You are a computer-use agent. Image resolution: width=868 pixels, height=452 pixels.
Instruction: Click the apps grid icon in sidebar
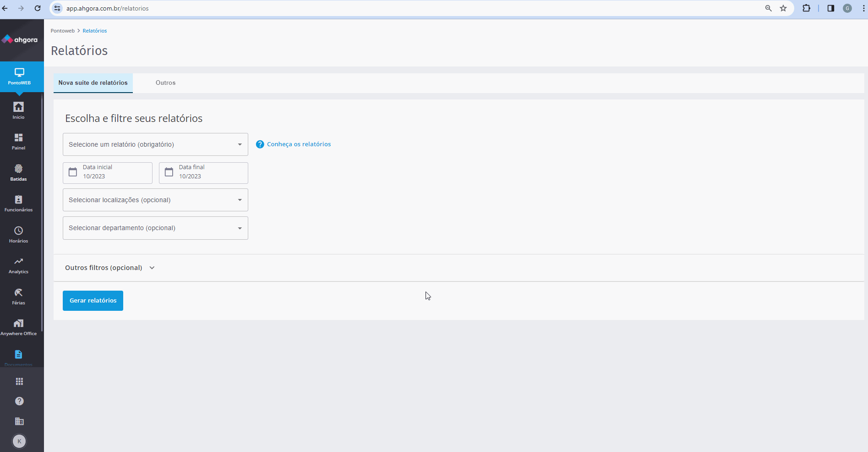tap(19, 381)
